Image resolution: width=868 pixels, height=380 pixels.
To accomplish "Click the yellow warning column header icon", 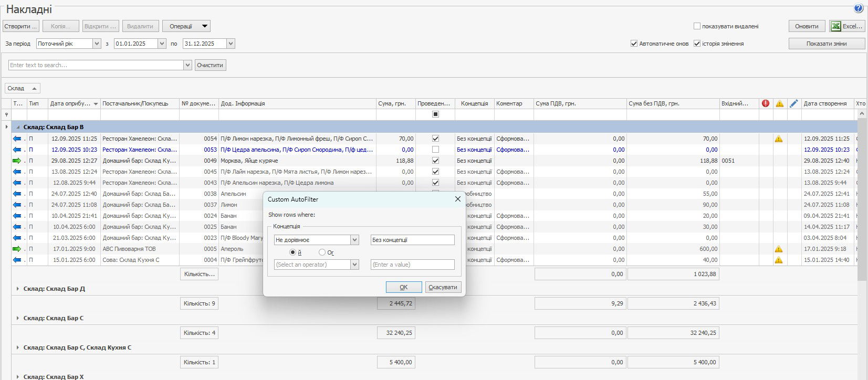I will (779, 103).
